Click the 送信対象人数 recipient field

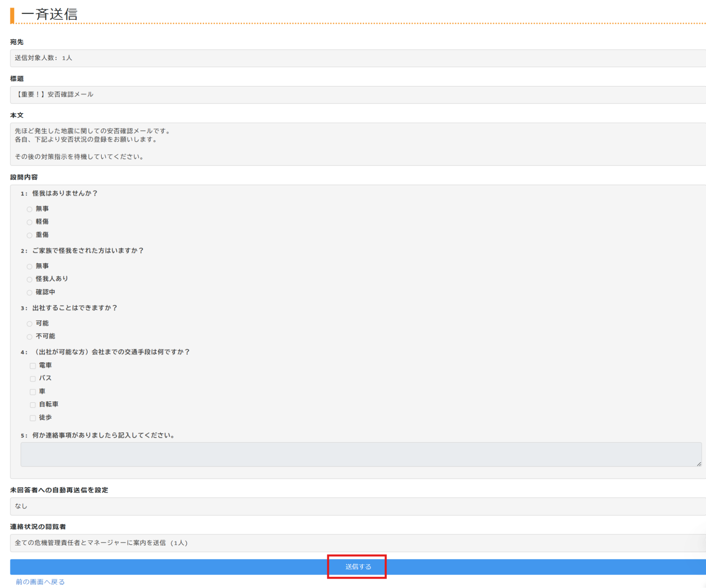coord(357,58)
